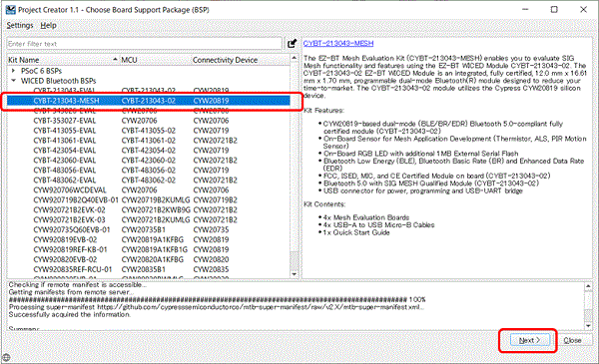Select the CYBT-413055-EVAL kit

(x=65, y=131)
